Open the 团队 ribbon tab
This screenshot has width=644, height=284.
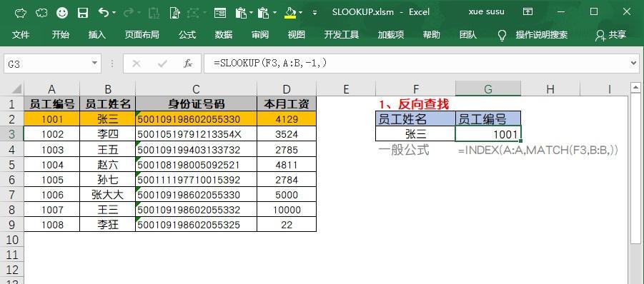click(467, 35)
